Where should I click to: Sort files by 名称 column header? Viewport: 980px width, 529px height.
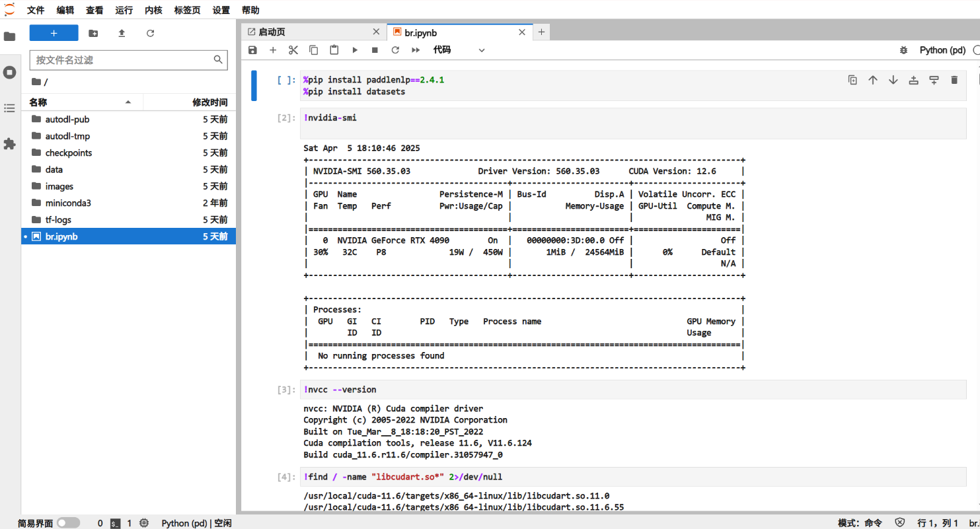(x=82, y=102)
